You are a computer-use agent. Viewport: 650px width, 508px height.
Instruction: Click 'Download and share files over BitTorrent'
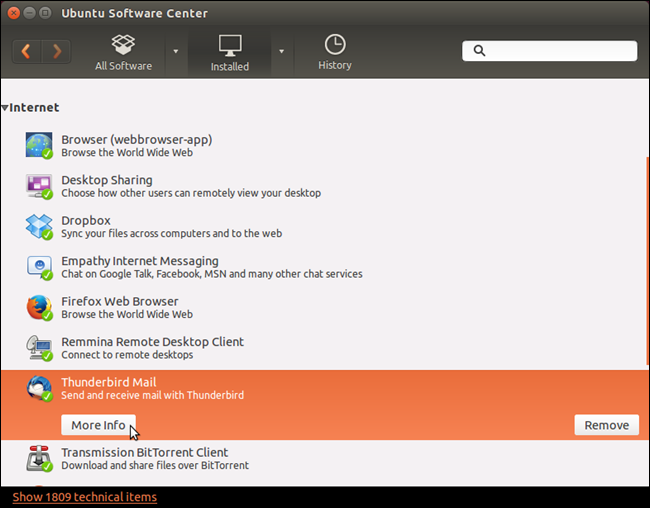(155, 465)
